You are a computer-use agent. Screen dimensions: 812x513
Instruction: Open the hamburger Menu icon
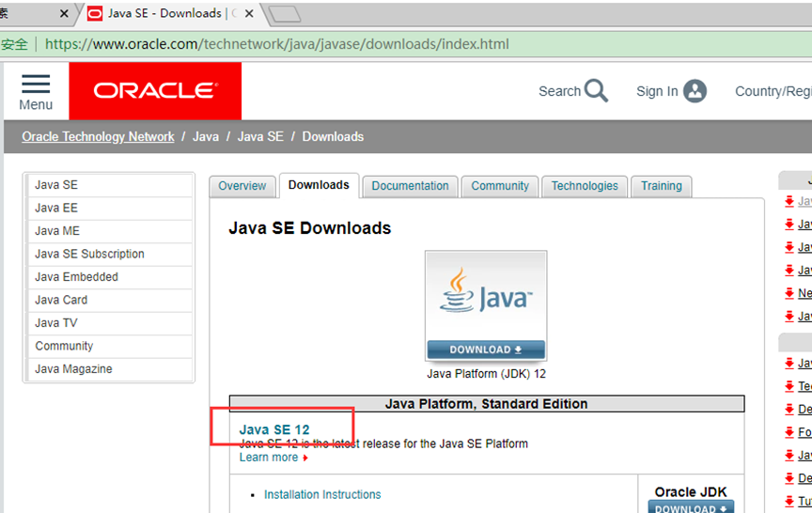click(36, 85)
